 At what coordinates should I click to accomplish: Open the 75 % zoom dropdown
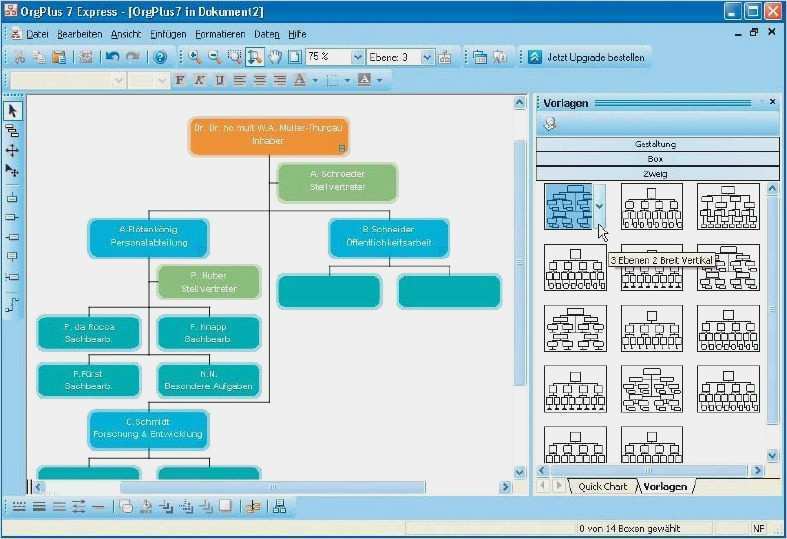pyautogui.click(x=356, y=58)
